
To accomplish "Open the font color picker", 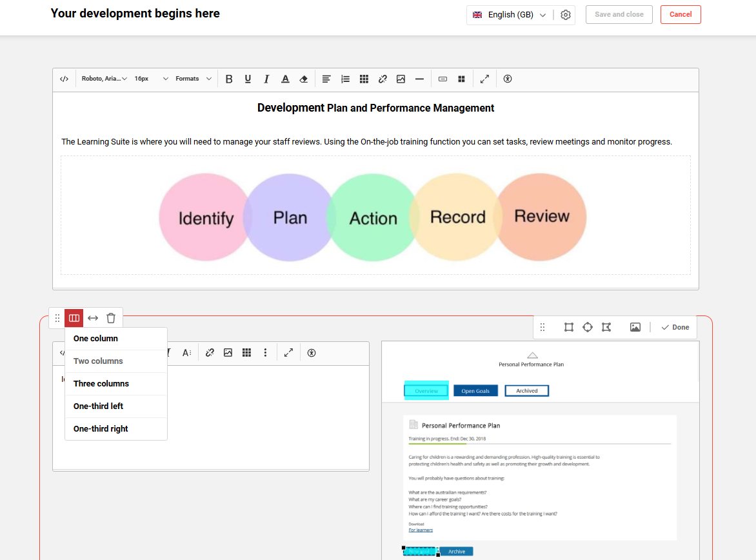I will [x=285, y=79].
